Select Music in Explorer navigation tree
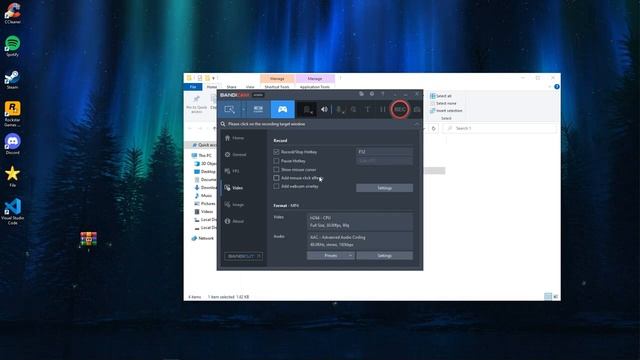This screenshot has width=640, height=360. tap(203, 196)
